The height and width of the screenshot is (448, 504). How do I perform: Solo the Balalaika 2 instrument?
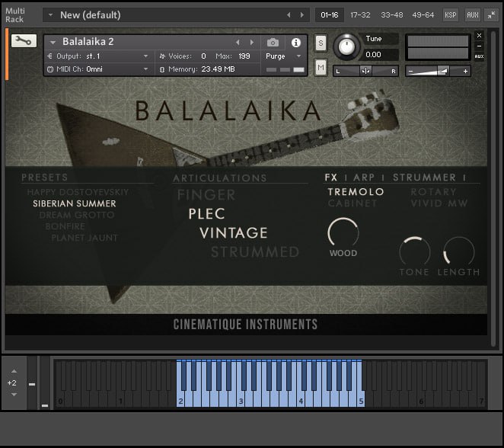click(321, 43)
